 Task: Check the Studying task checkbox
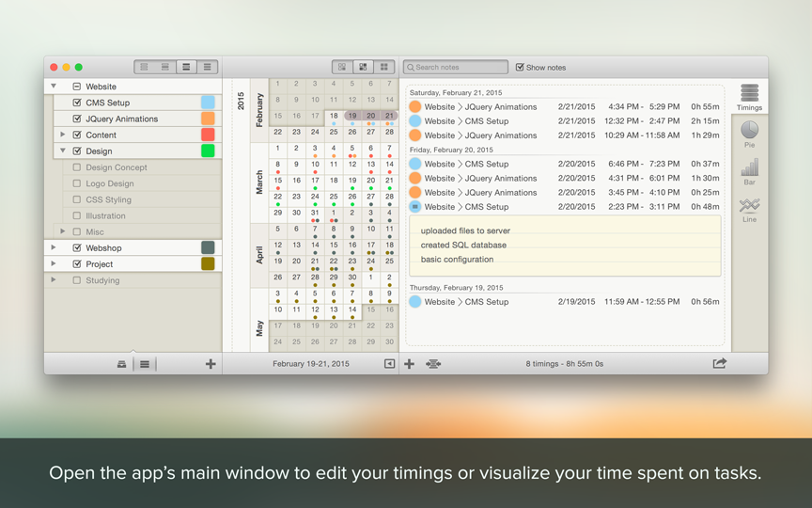click(x=77, y=280)
